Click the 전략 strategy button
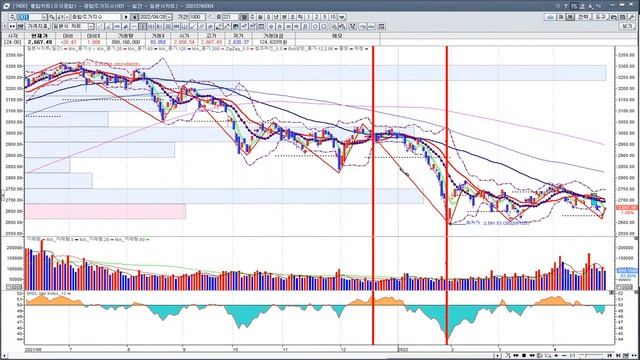640x360 pixels. coord(584,17)
